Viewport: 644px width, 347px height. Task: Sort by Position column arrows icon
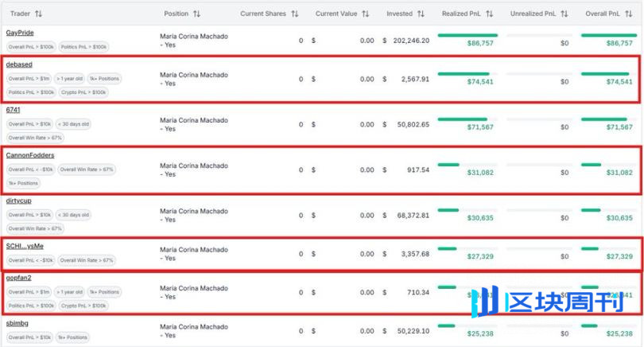(x=197, y=14)
